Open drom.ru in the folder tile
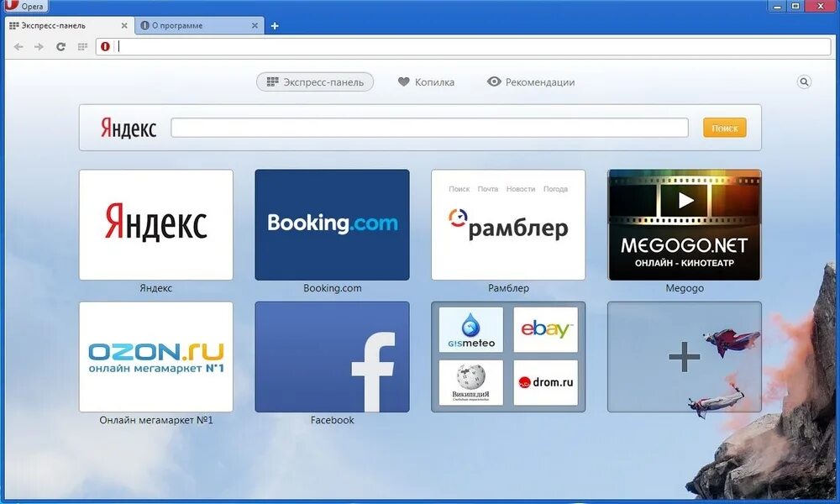840x504 pixels. pos(545,382)
